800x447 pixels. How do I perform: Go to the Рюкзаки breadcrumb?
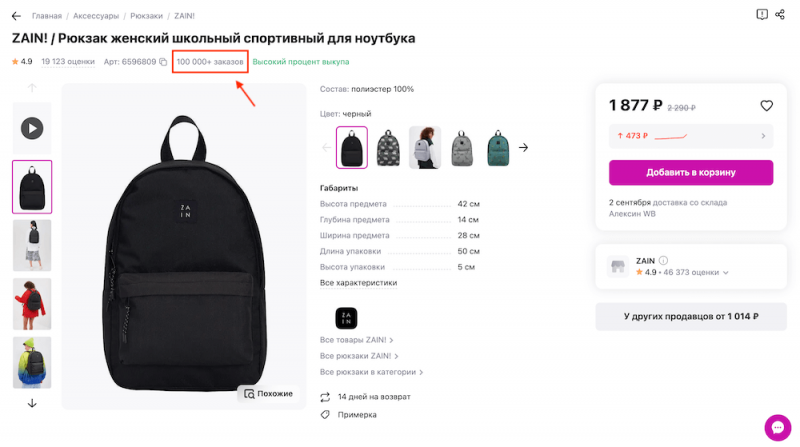click(146, 16)
